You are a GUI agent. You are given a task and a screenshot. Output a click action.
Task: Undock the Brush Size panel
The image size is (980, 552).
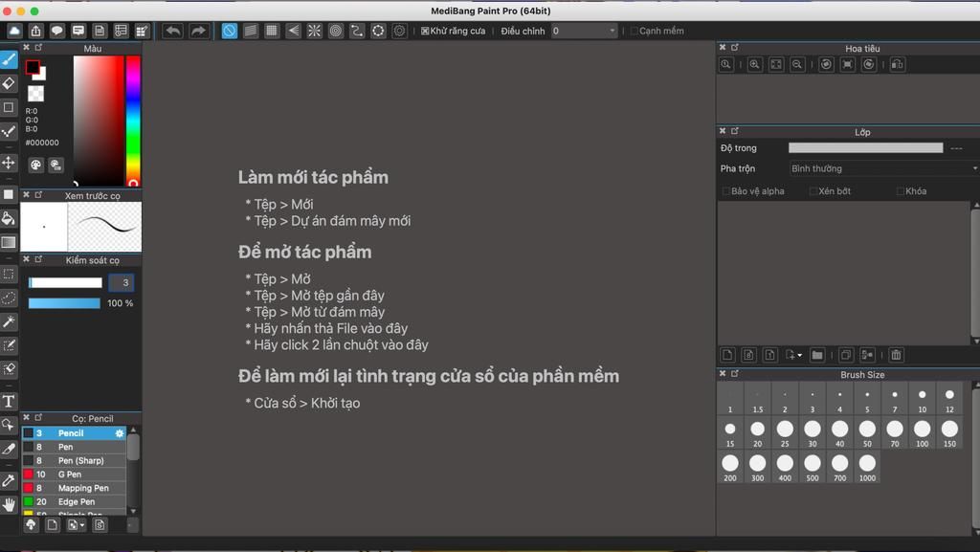(x=735, y=373)
